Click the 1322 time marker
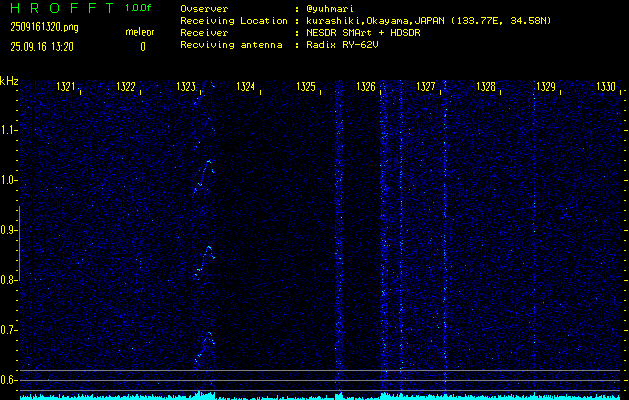Viewport: 629px width, 400px height. [x=126, y=86]
